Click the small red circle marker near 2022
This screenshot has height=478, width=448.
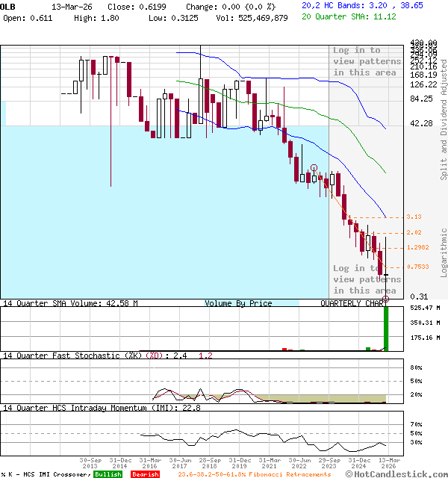(x=314, y=168)
